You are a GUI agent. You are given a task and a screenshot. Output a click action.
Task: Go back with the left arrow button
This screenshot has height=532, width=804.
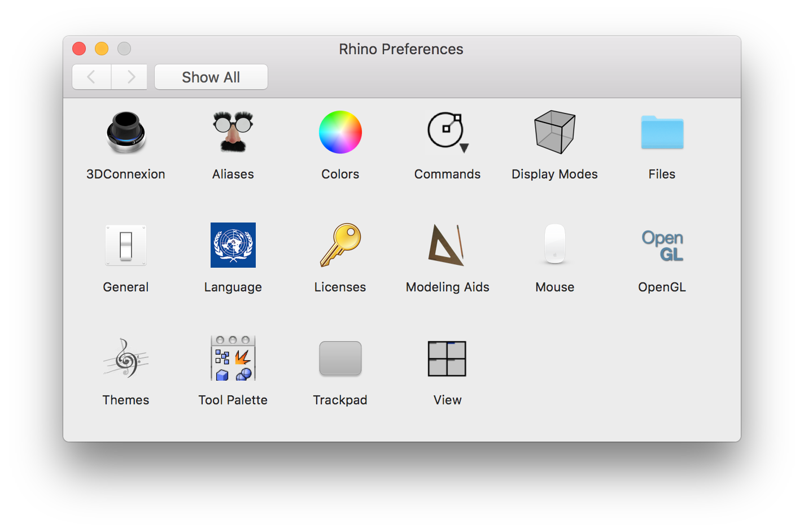pyautogui.click(x=91, y=77)
